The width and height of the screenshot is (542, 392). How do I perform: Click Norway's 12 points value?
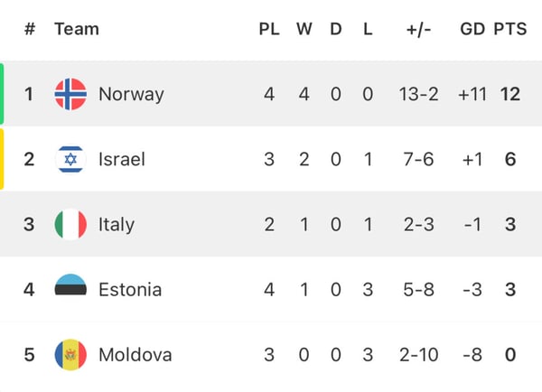(510, 94)
